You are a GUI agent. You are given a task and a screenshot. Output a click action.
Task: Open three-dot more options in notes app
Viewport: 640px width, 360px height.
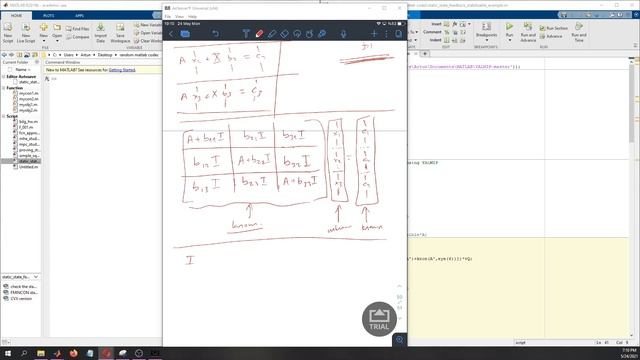[386, 34]
